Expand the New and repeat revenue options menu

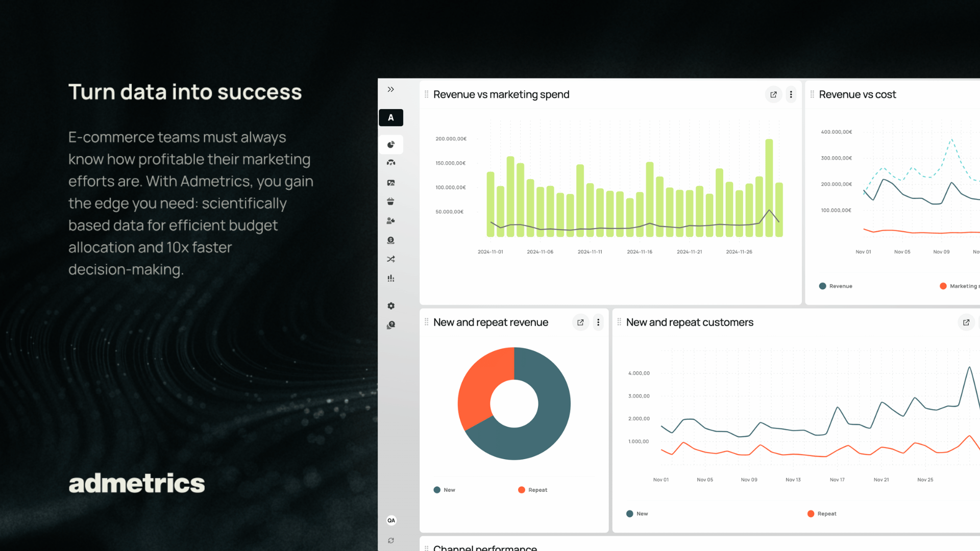(598, 321)
